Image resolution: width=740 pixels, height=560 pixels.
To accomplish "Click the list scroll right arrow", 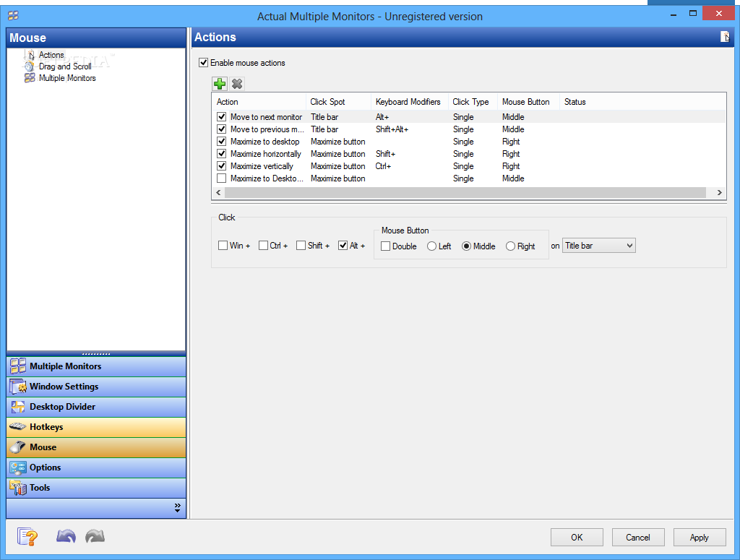I will pos(719,192).
